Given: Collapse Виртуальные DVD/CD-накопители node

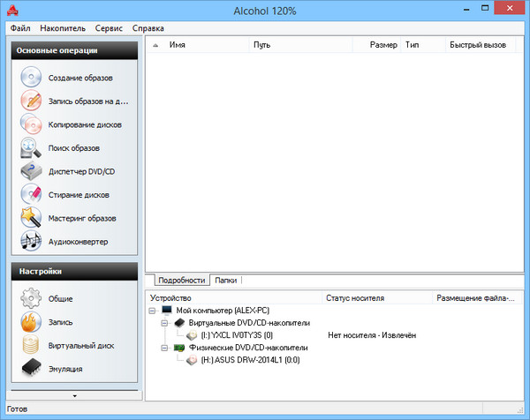Looking at the screenshot, I should pyautogui.click(x=165, y=323).
